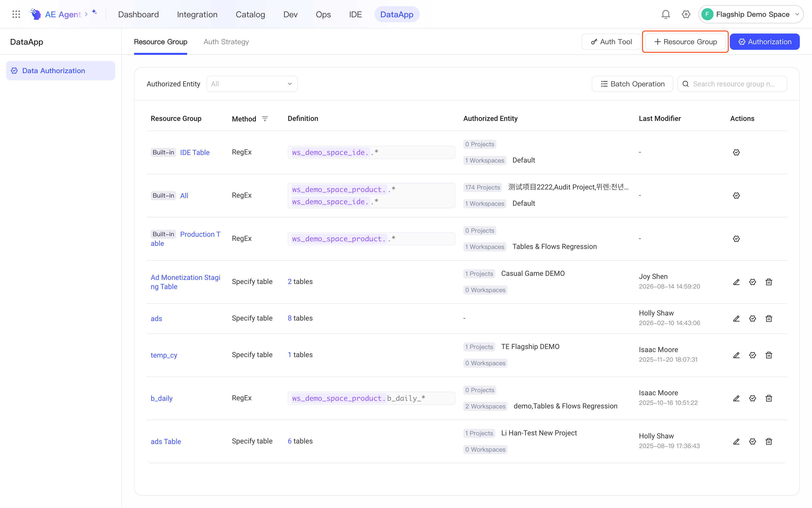This screenshot has width=812, height=508.
Task: View the 8 tables of ads
Action: tap(300, 318)
